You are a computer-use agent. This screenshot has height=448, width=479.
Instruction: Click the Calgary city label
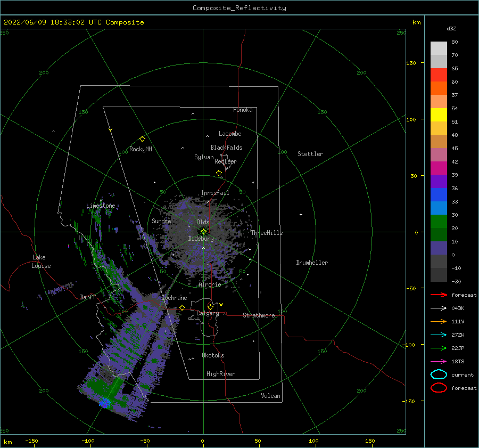(208, 313)
